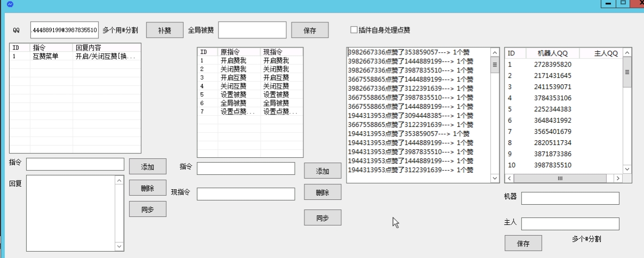Select robot QQ 3987835510 row

pyautogui.click(x=563, y=165)
